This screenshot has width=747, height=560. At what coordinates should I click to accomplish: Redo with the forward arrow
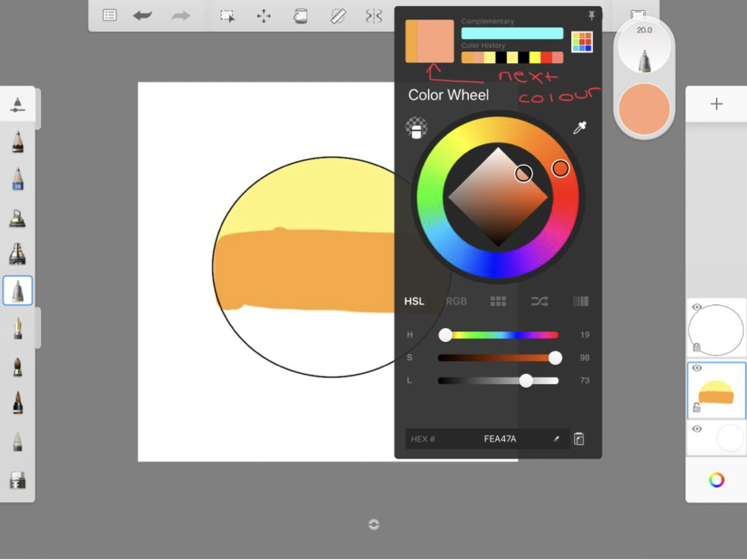[180, 16]
